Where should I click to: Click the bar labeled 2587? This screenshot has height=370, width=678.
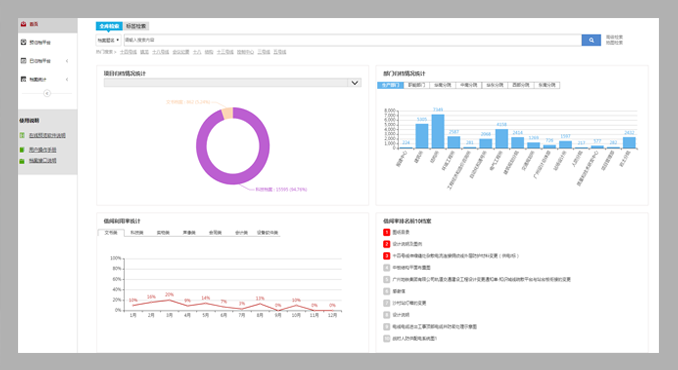click(454, 142)
